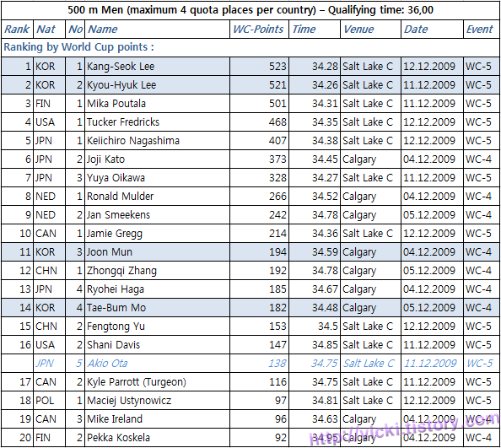Image resolution: width=501 pixels, height=448 pixels.
Task: Select the time 34.36 of Jamie Gregg
Action: coord(325,233)
